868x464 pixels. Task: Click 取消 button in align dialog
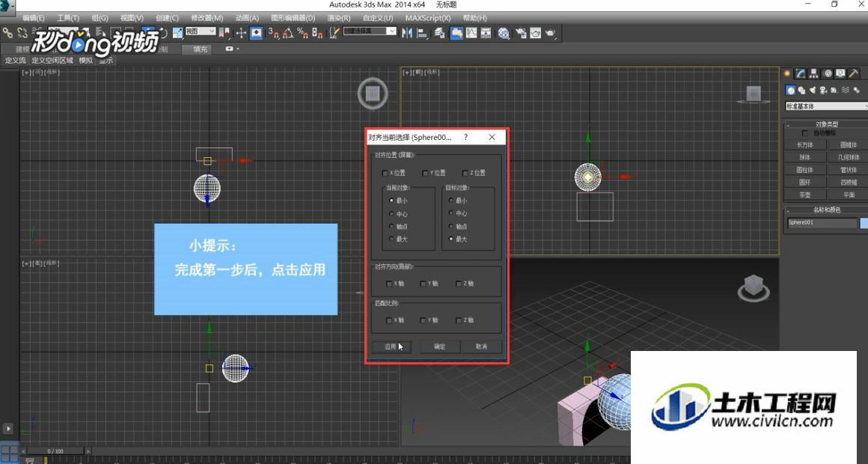pos(482,347)
